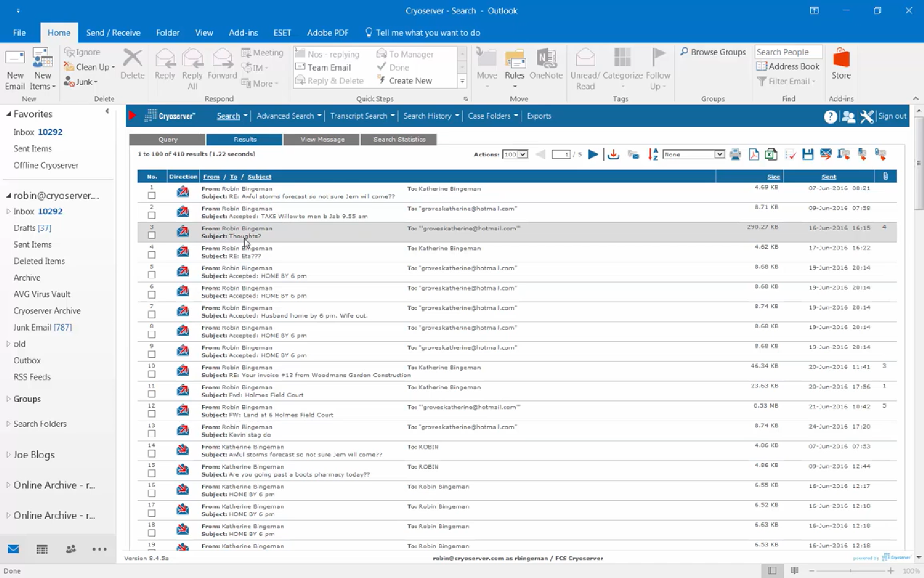Image resolution: width=924 pixels, height=578 pixels.
Task: Select the Cryoserver Archive folder
Action: (x=47, y=311)
